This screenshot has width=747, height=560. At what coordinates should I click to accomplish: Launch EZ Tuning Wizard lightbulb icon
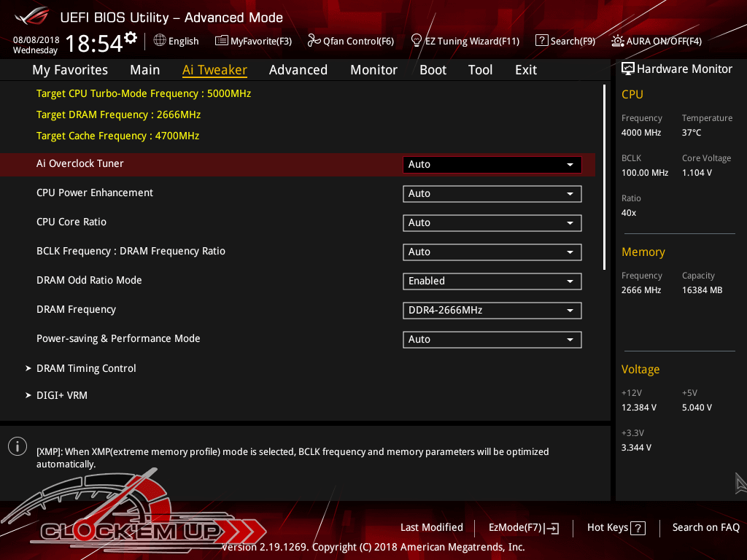point(417,40)
